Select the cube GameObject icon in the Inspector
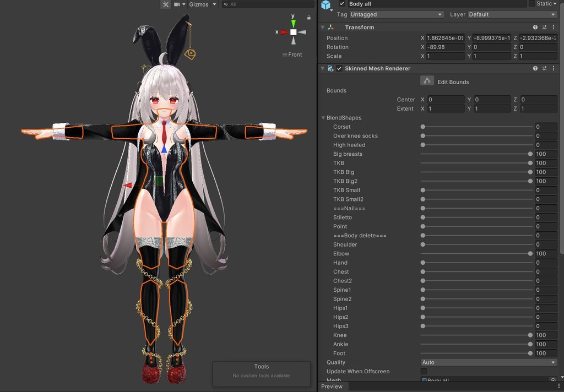The image size is (564, 392). pos(326,4)
